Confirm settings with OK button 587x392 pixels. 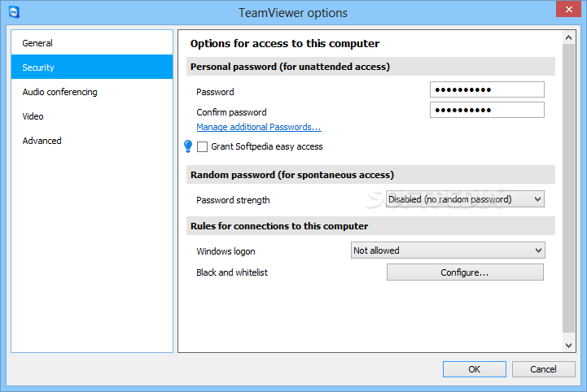pyautogui.click(x=474, y=369)
